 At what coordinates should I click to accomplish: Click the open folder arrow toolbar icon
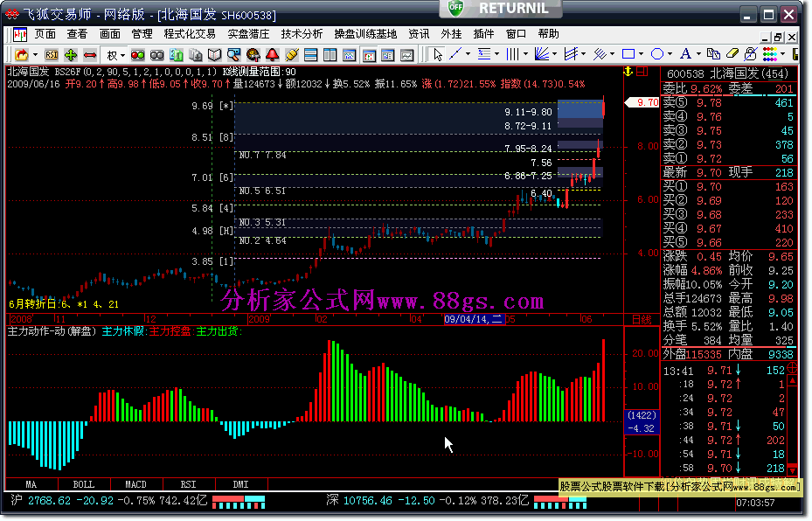tap(21, 54)
